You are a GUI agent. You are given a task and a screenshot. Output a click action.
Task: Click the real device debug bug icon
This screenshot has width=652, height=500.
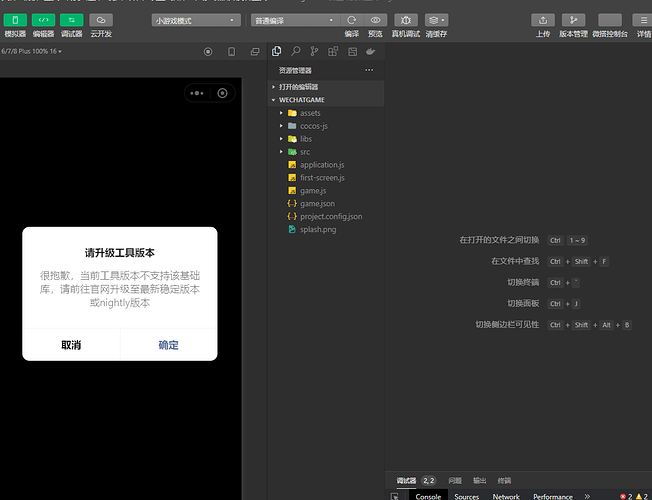[x=406, y=20]
